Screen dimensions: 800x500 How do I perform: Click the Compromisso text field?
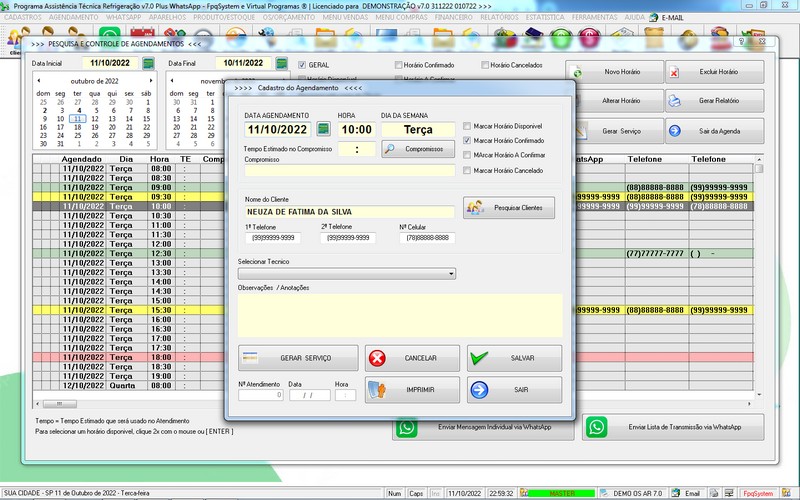pos(349,170)
